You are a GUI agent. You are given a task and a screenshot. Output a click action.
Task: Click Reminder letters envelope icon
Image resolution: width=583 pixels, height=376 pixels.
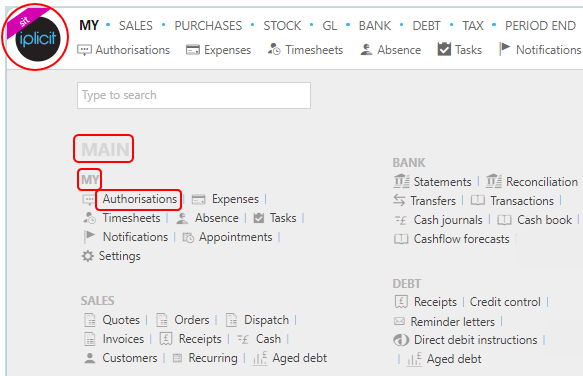[x=399, y=321]
